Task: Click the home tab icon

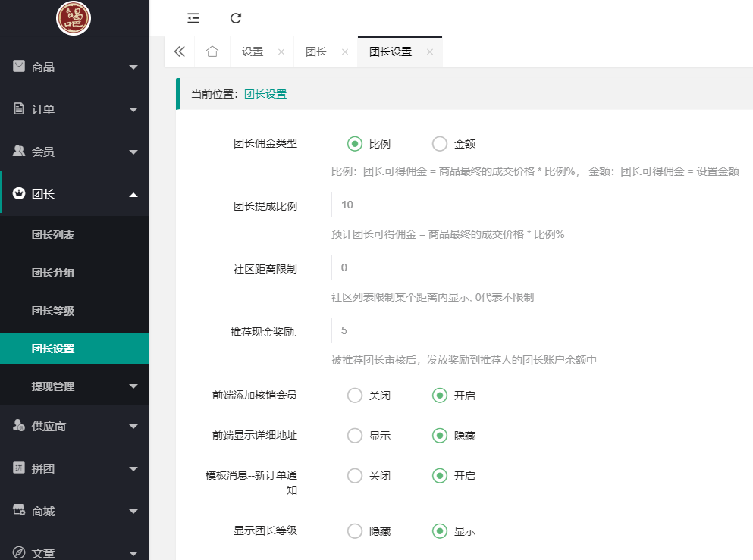Action: pyautogui.click(x=212, y=52)
